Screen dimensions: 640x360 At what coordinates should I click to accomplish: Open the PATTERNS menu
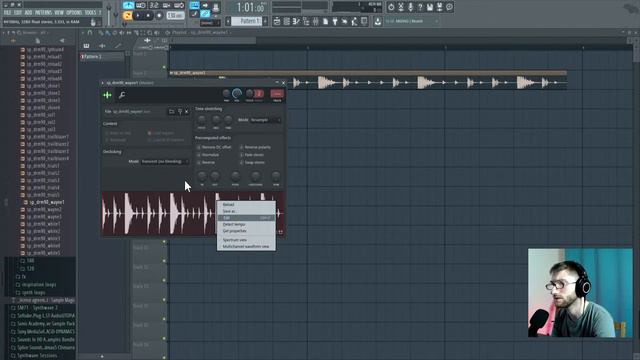(x=43, y=13)
